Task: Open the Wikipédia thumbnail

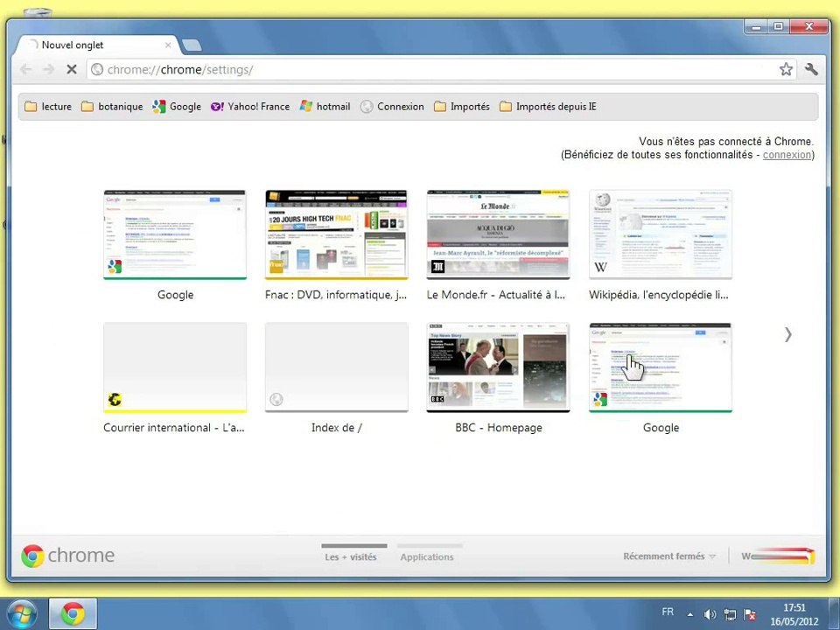Action: (x=661, y=234)
